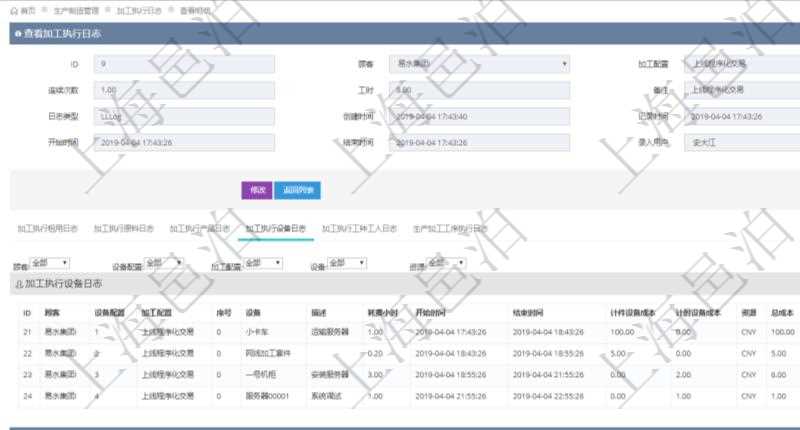Switch to 加工执行原料日志 tab
The image size is (800, 430).
pos(123,229)
